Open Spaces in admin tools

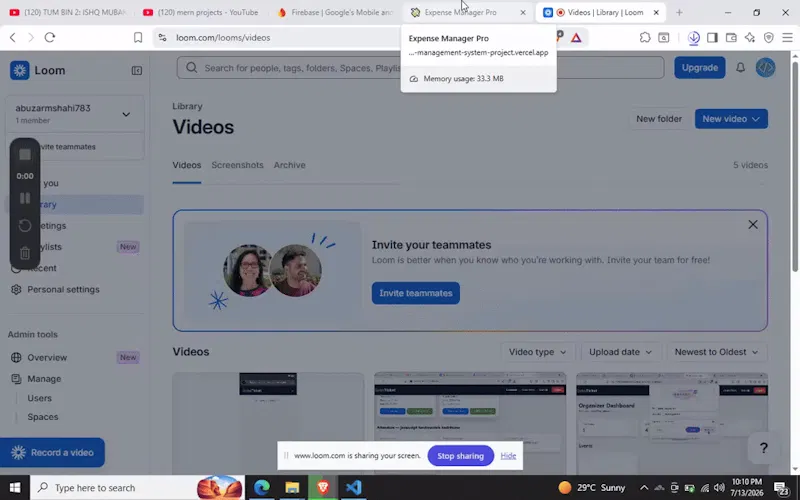[x=43, y=417]
